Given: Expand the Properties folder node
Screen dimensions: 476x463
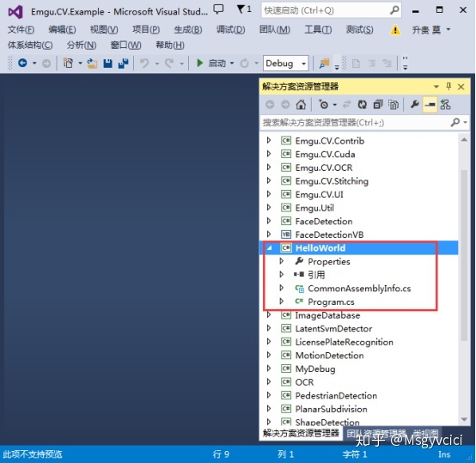Looking at the screenshot, I should pos(282,261).
